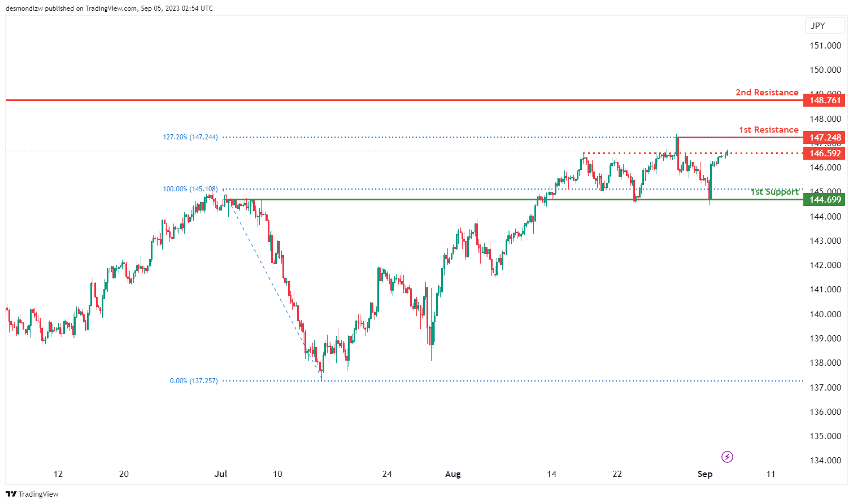853x504 pixels.
Task: Click the purple lightning bolt event icon
Action: tap(727, 457)
